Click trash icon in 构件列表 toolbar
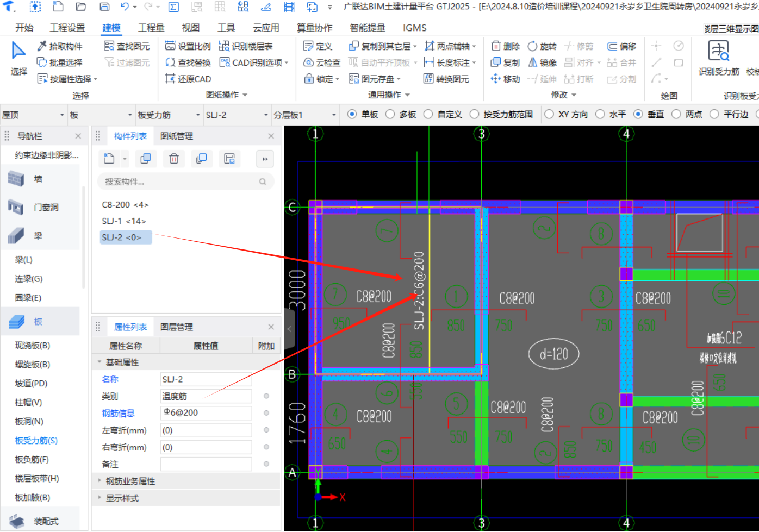This screenshot has width=759, height=532. tap(174, 159)
